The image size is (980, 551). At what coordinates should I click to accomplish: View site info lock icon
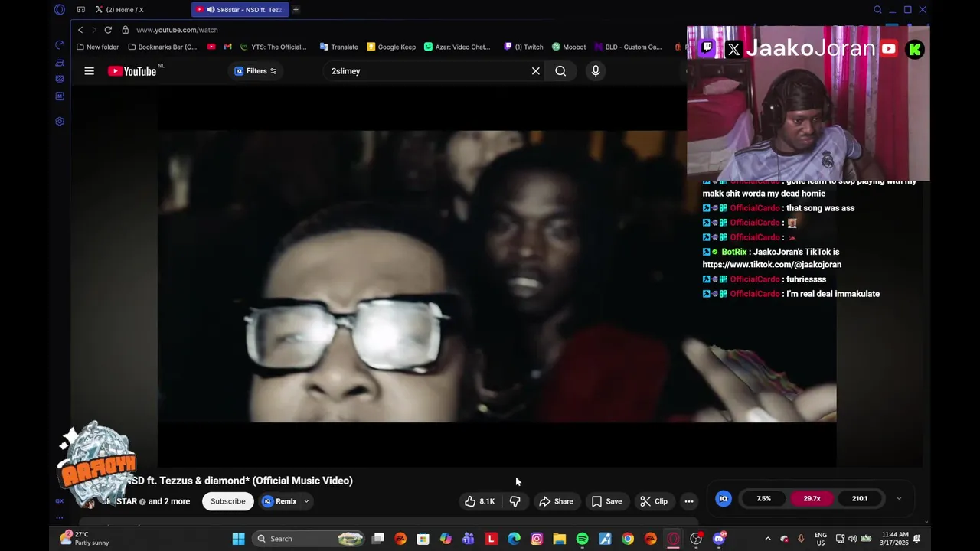(125, 30)
